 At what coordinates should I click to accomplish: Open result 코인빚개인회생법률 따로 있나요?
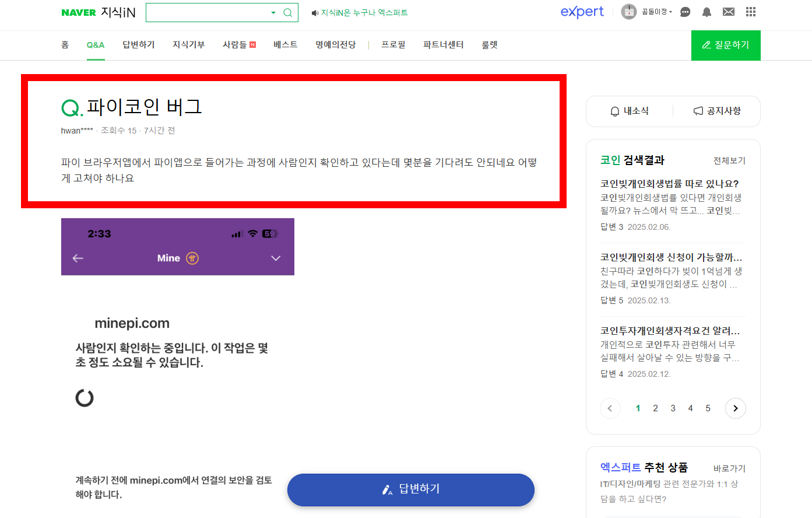tap(670, 184)
